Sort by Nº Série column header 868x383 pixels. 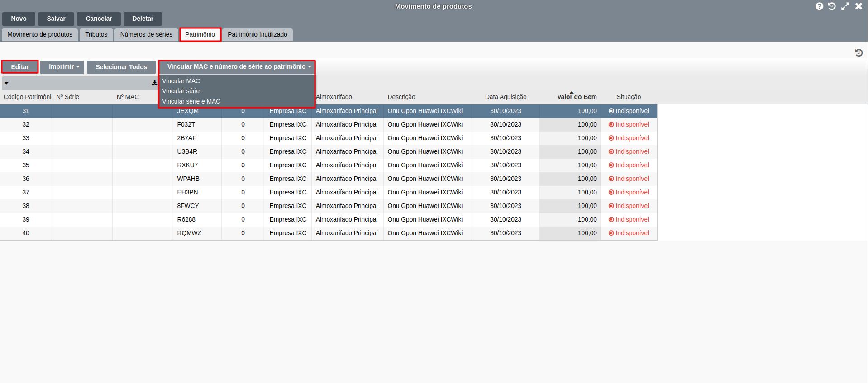pyautogui.click(x=67, y=97)
